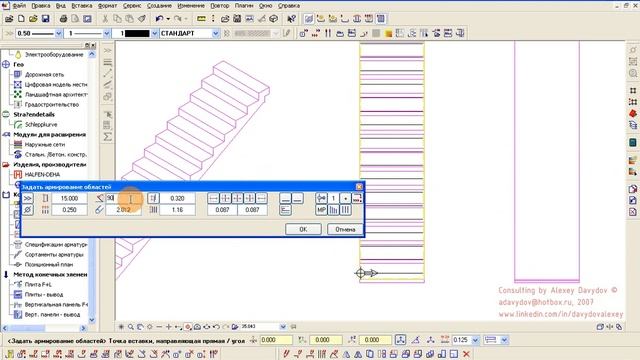
Task: Toggle the three vertical bars button in dialog
Action: tap(345, 210)
